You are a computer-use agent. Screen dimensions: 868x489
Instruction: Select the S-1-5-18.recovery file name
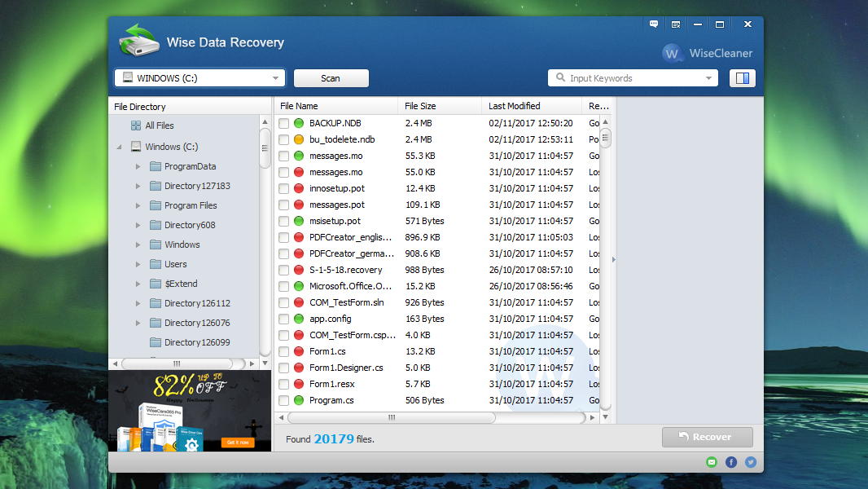tap(346, 270)
